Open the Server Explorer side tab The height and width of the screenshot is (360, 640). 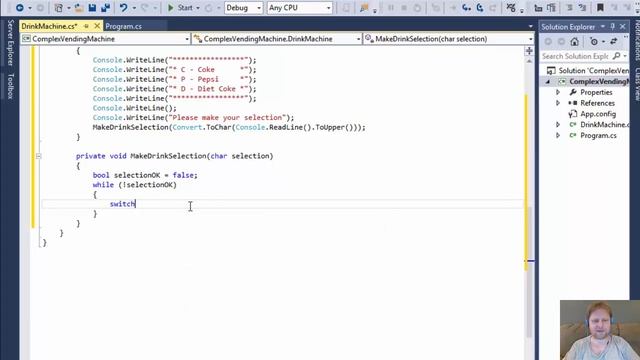point(11,42)
